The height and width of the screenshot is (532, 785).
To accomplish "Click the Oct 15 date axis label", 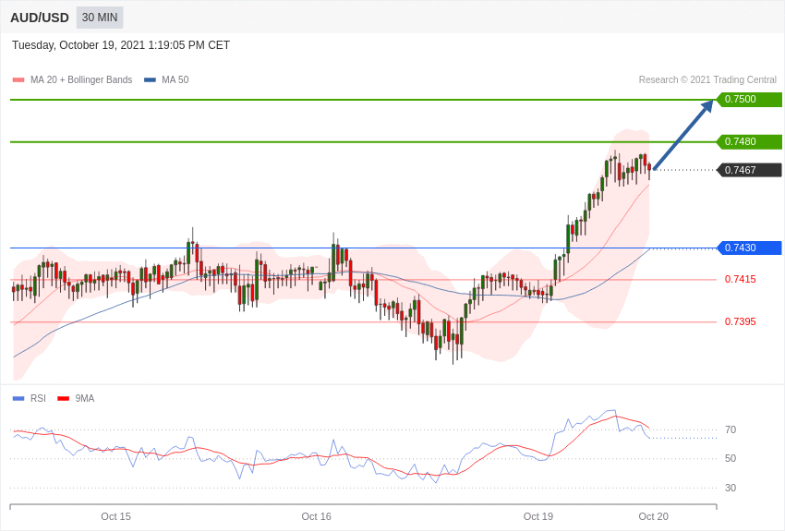I will pyautogui.click(x=115, y=516).
